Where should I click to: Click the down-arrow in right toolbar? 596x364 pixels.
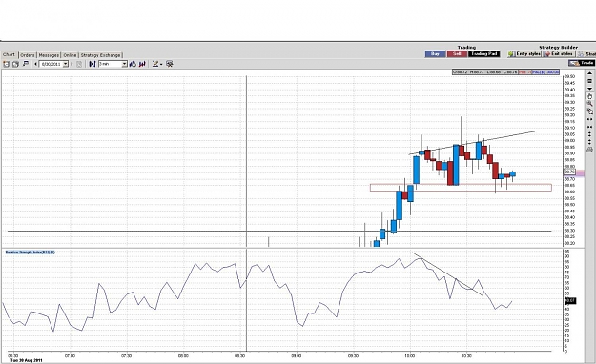coord(589,89)
